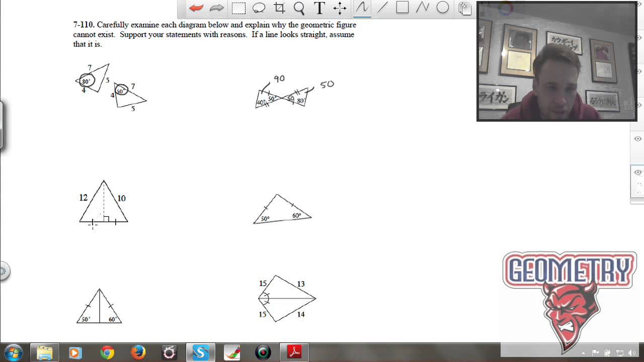Screen dimensions: 644x362
Task: Click the side panel handle at left edge
Action: click(x=2, y=125)
